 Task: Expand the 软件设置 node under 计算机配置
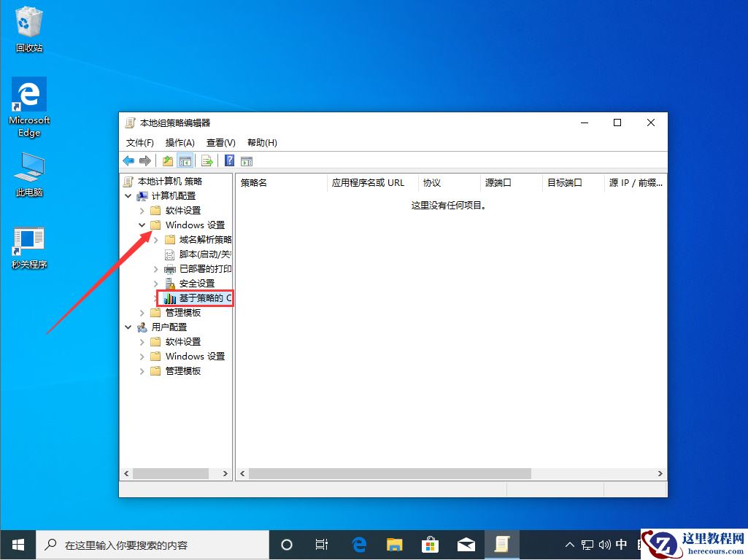(142, 210)
